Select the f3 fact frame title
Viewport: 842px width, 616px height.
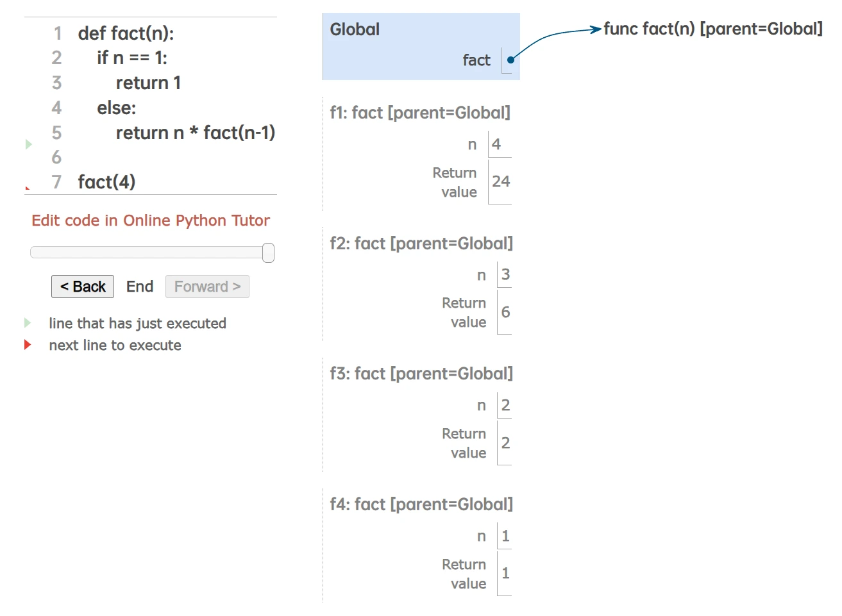(x=421, y=374)
